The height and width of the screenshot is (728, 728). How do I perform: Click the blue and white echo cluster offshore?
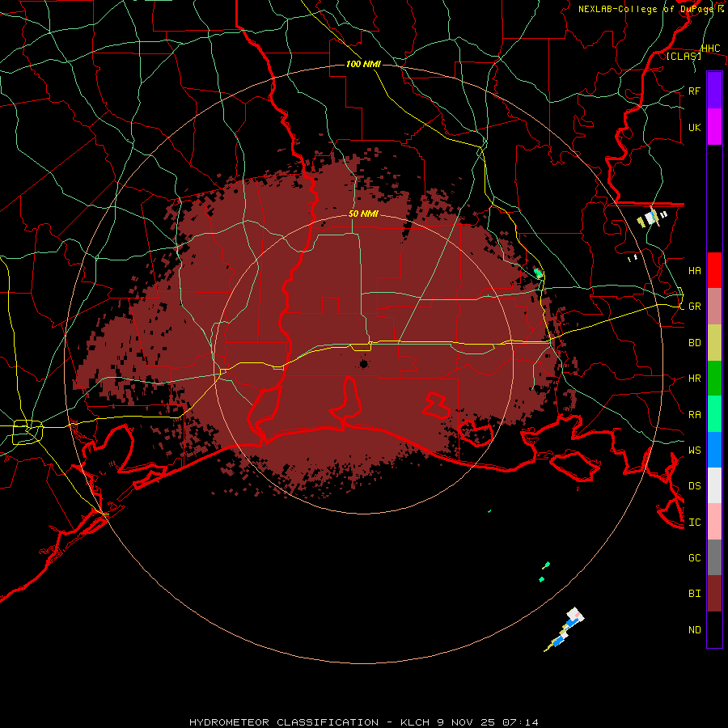(565, 629)
